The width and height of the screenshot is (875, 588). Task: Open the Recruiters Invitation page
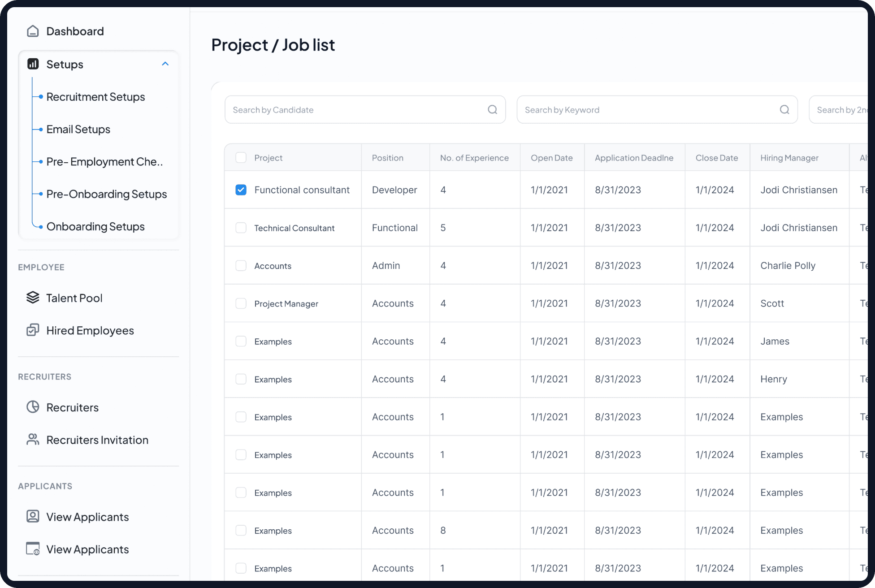[97, 440]
